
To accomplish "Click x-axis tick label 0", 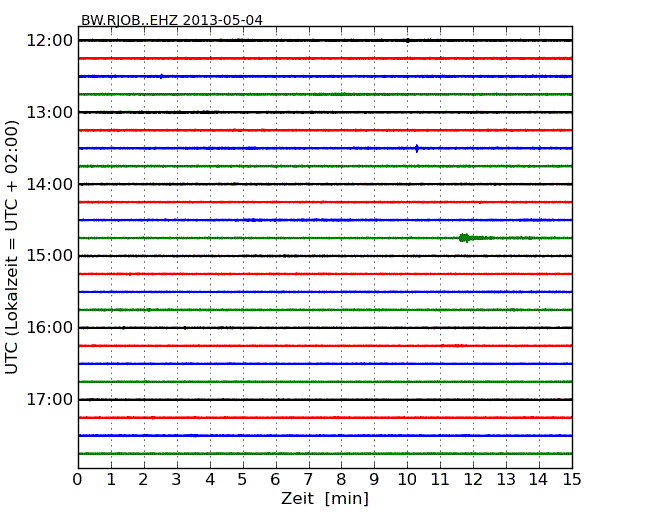I will (78, 479).
